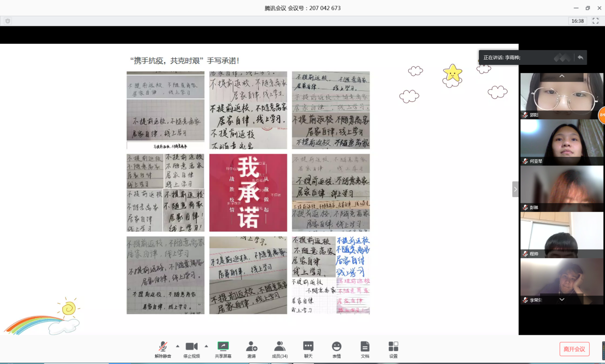
Task: Unmute the microphone via 解除静音
Action: click(163, 349)
